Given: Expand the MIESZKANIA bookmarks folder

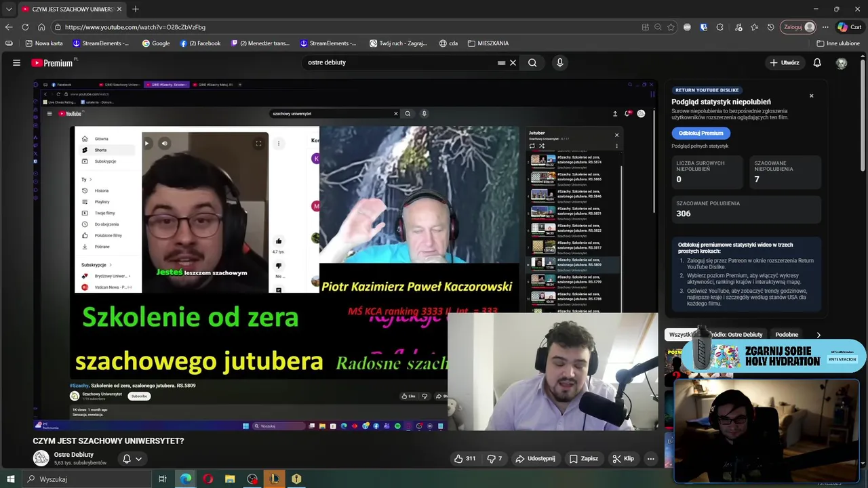Looking at the screenshot, I should (488, 43).
